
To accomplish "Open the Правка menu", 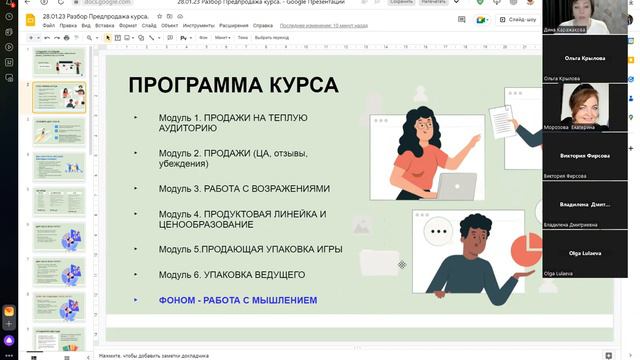I will coord(68,26).
